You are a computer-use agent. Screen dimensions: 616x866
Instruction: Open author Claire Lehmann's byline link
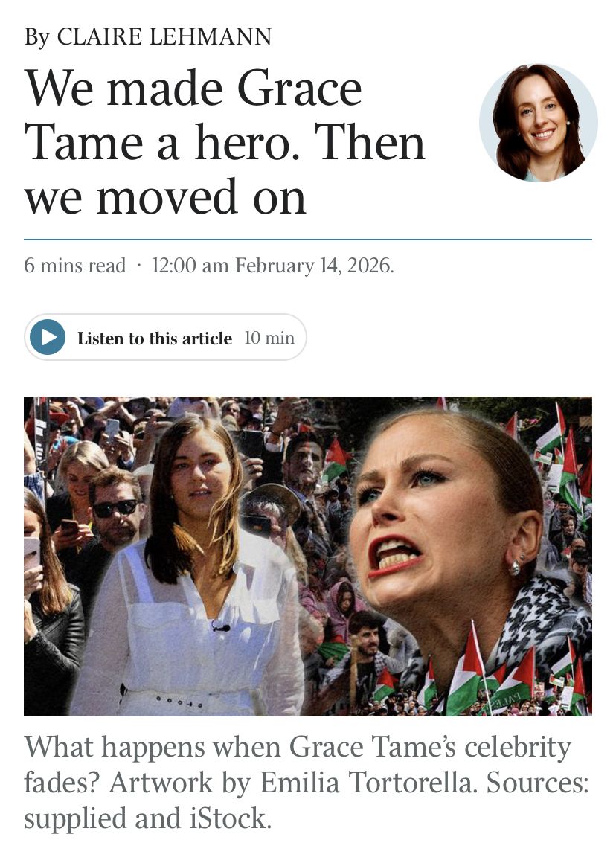(164, 37)
